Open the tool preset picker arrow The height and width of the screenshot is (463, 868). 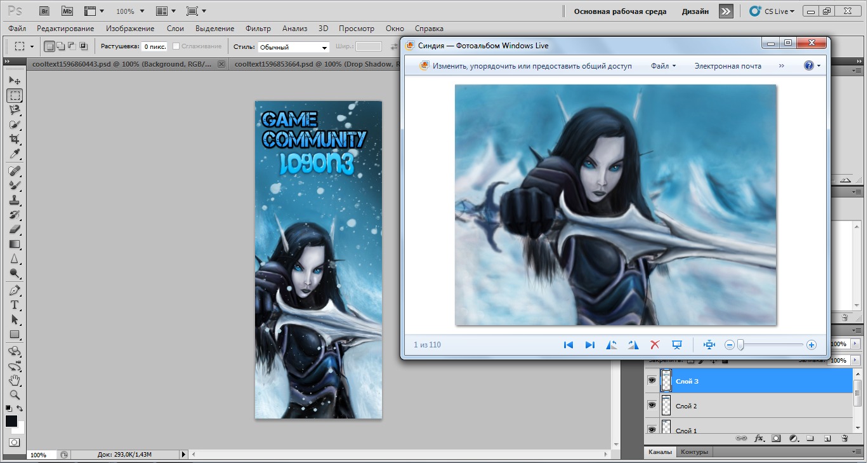point(32,46)
